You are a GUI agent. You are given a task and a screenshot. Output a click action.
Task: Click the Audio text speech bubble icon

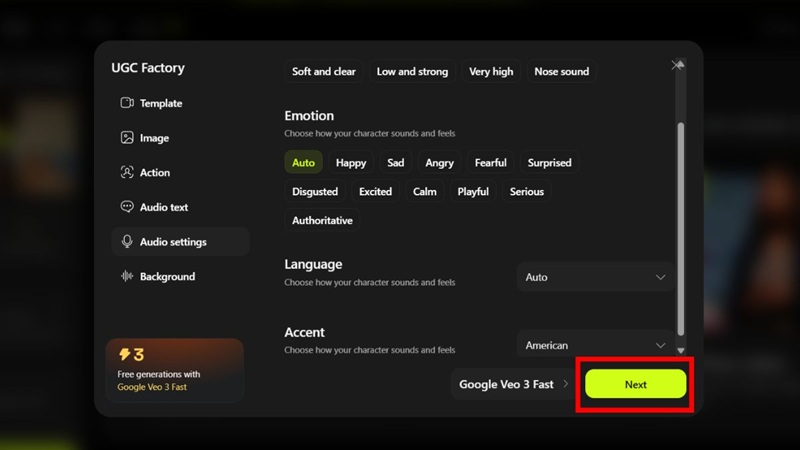(x=127, y=207)
